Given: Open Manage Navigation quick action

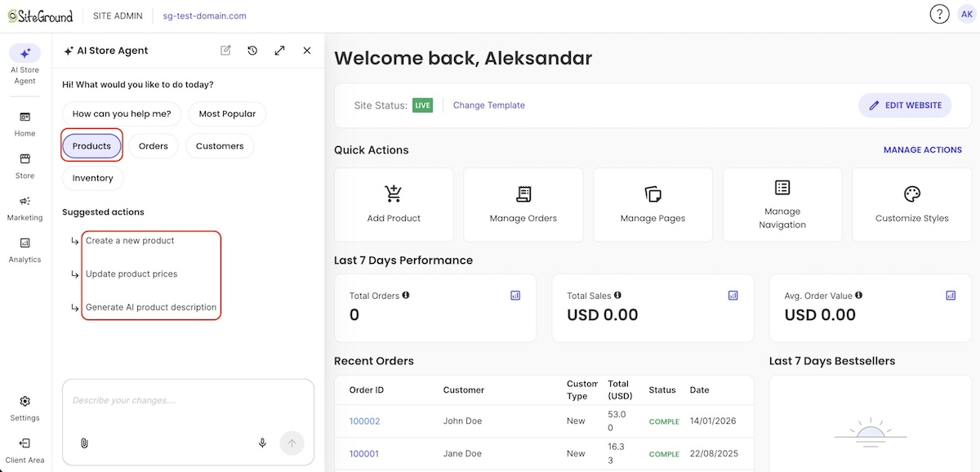Looking at the screenshot, I should tap(782, 205).
